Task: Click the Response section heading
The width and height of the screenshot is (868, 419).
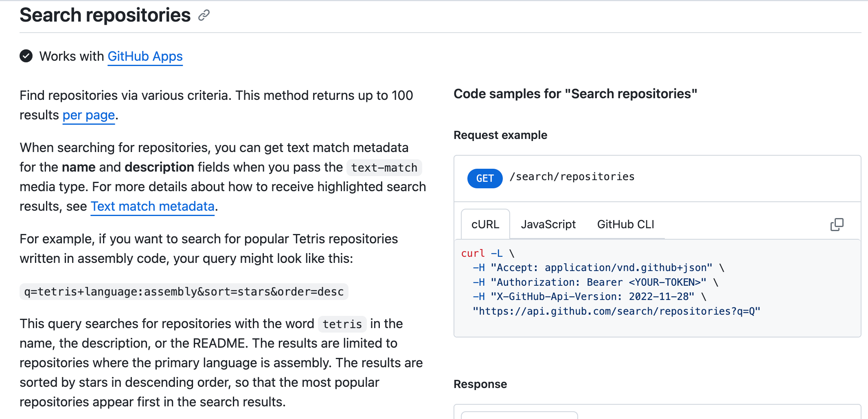Action: pos(480,384)
